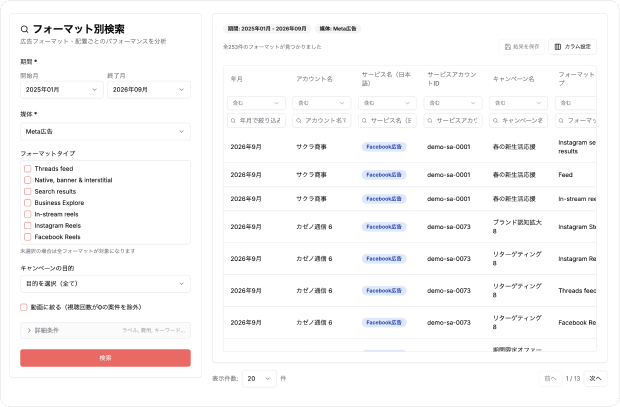Viewport: 620px width, 407px height.
Task: Open 含む operator dropdown under アカウント名 column
Action: [321, 103]
